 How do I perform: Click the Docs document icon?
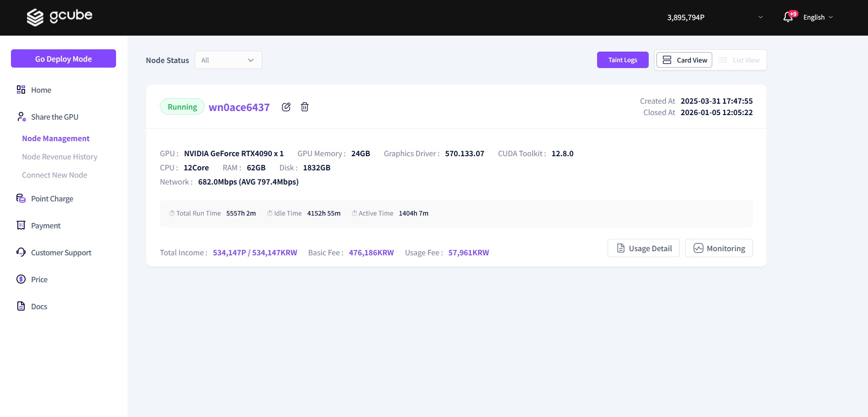pos(21,306)
